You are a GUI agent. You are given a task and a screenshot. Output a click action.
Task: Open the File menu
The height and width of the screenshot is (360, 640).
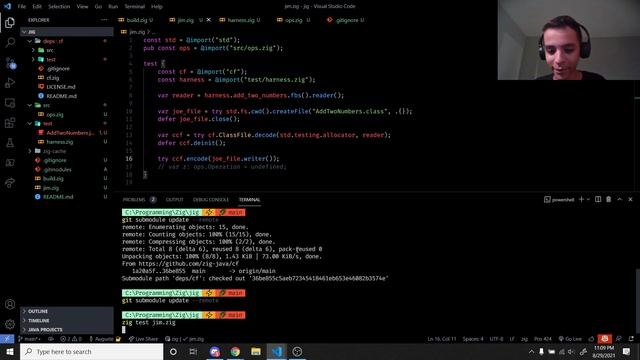click(22, 6)
